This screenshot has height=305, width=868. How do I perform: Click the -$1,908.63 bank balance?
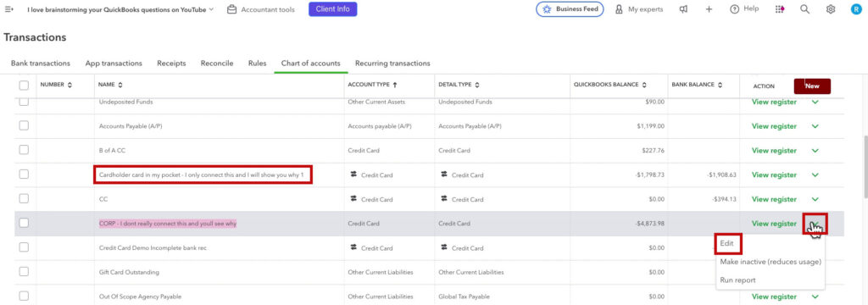pyautogui.click(x=721, y=175)
